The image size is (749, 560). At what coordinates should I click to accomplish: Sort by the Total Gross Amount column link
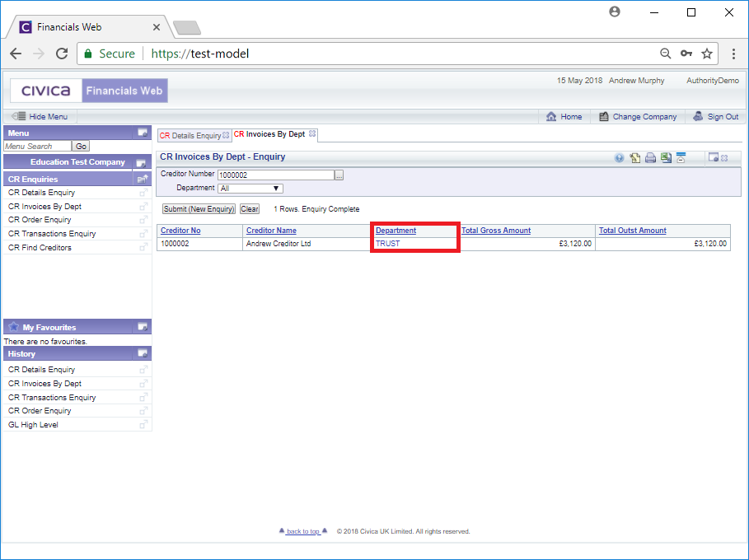pyautogui.click(x=495, y=231)
